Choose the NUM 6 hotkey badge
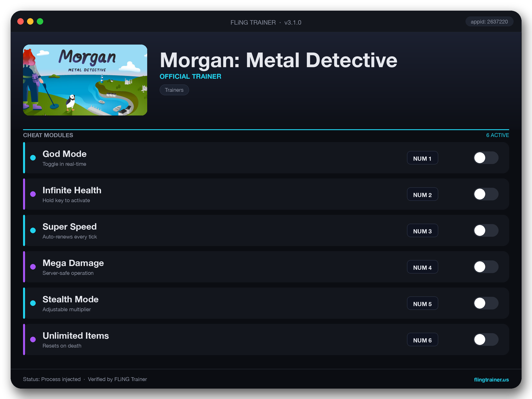 tap(422, 339)
